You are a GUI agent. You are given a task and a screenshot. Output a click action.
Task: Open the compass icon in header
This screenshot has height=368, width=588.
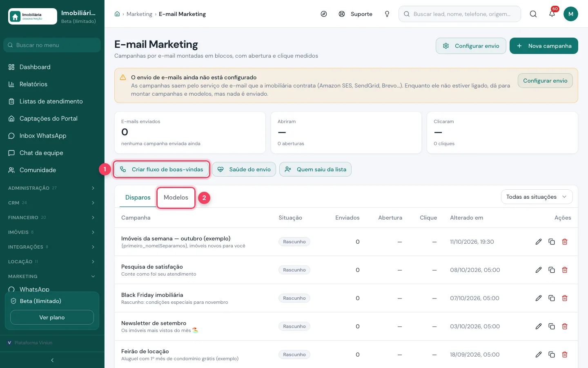[324, 14]
